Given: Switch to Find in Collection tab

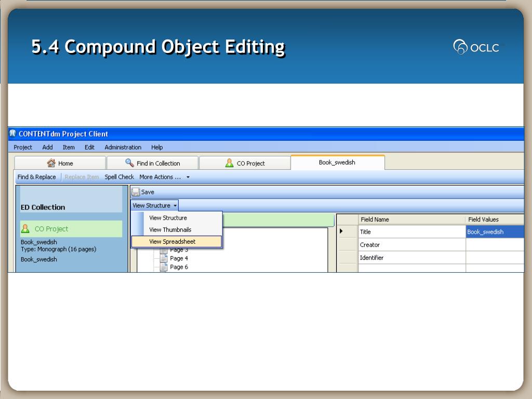Looking at the screenshot, I should pos(152,163).
